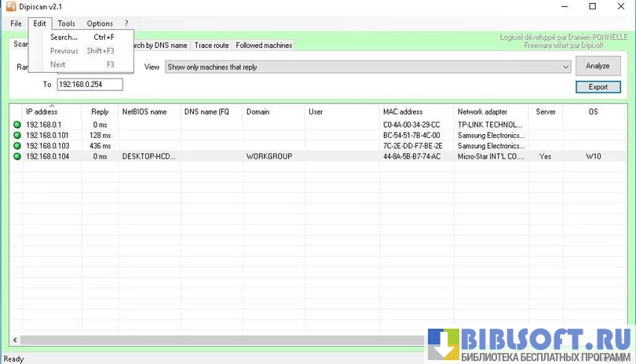Sort by the MAC address column header
Viewport: 636px width, 364px height.
(x=402, y=112)
